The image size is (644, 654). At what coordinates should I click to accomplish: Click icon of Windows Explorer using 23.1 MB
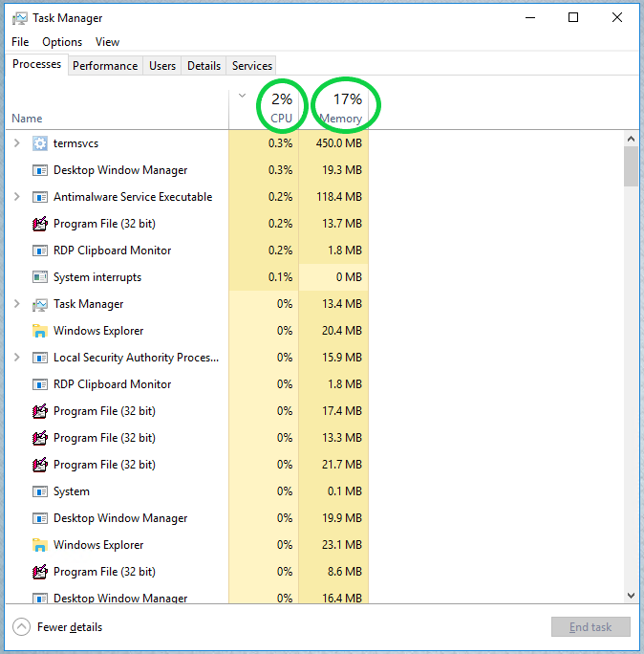[40, 545]
